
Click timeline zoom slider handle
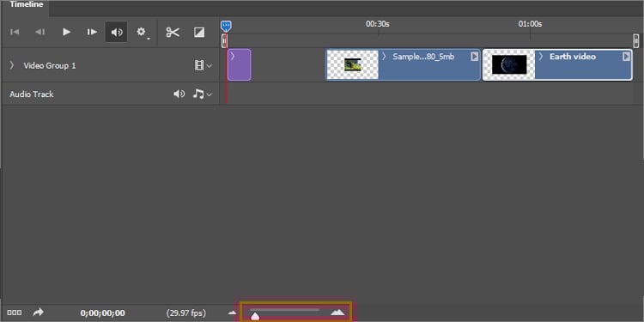tap(255, 315)
